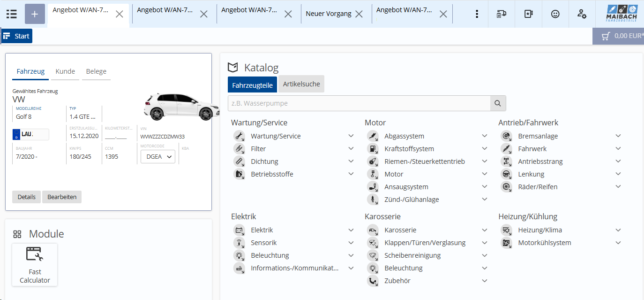This screenshot has height=300, width=644.
Task: Expand the Filter category chevron
Action: [x=351, y=149]
